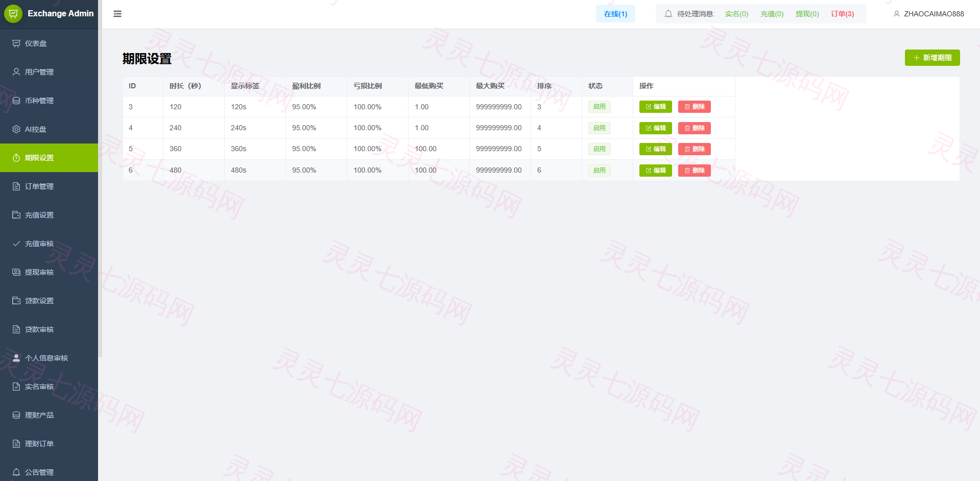Viewport: 980px width, 481px height.
Task: Click 编辑 for the 480s row
Action: 655,171
